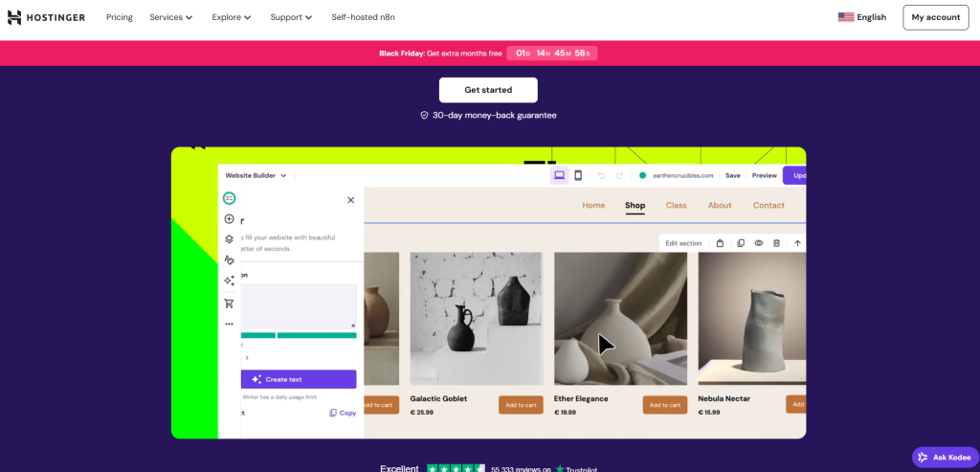Select the Shop tab in demo site
This screenshot has width=980, height=472.
click(x=635, y=205)
